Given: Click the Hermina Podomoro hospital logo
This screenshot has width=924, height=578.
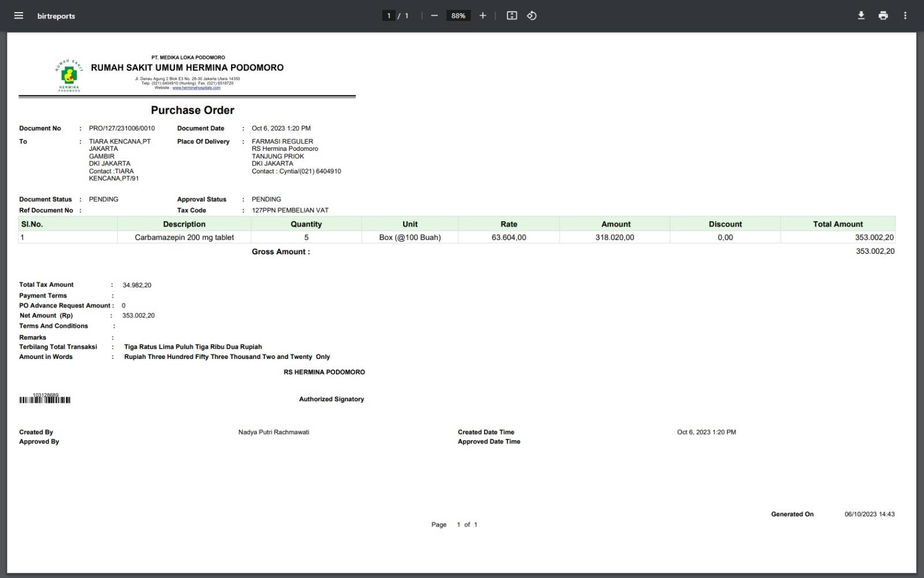Looking at the screenshot, I should [69, 75].
